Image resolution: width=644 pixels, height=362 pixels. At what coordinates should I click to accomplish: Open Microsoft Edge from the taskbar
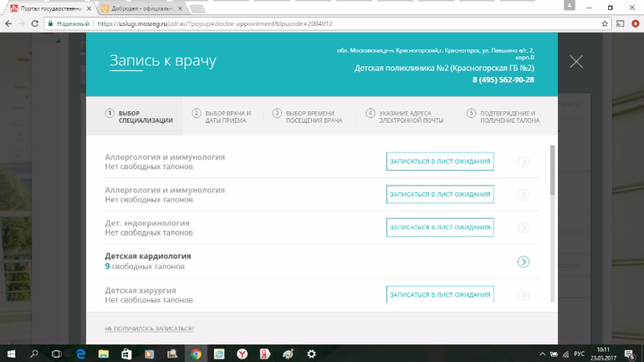point(81,354)
